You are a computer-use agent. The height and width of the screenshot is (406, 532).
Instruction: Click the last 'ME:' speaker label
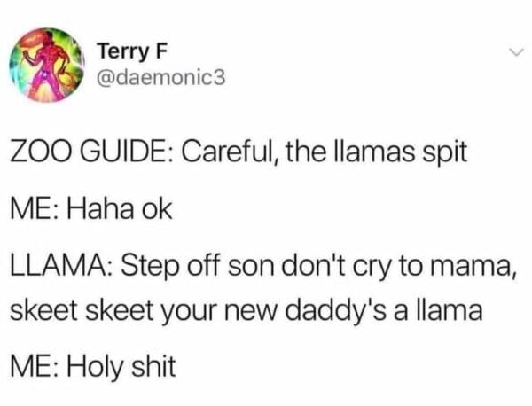(x=35, y=365)
